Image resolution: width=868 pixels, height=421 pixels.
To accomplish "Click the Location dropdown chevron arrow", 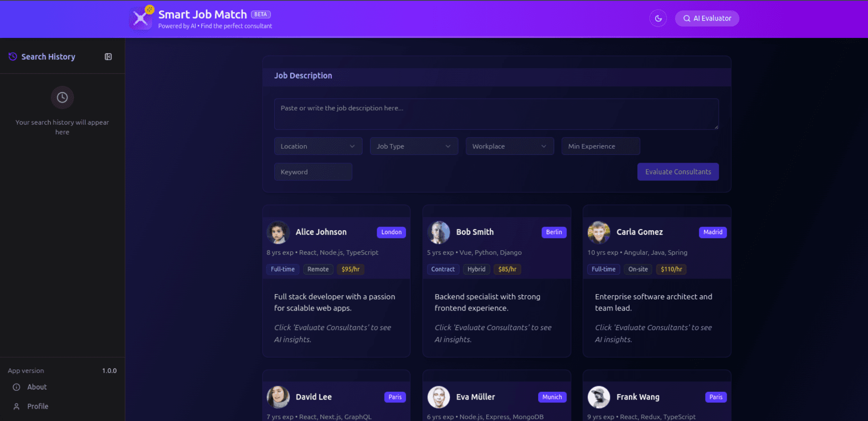I will 352,146.
